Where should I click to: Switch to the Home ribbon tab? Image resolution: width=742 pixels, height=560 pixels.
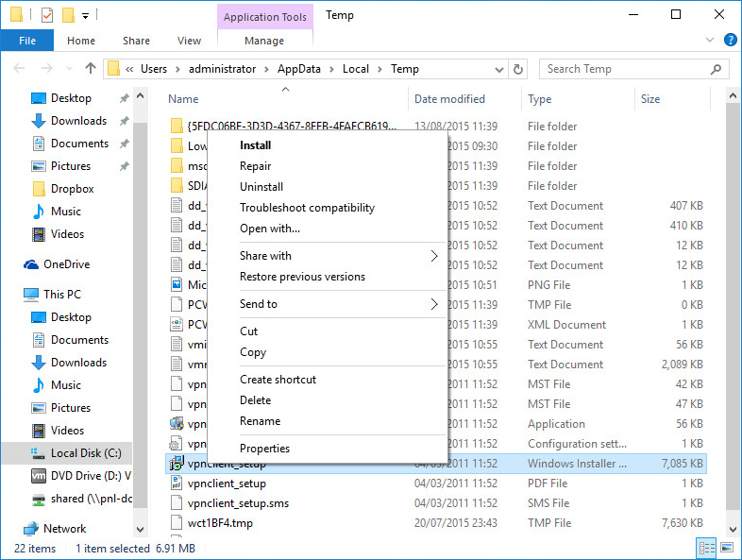[x=81, y=41]
